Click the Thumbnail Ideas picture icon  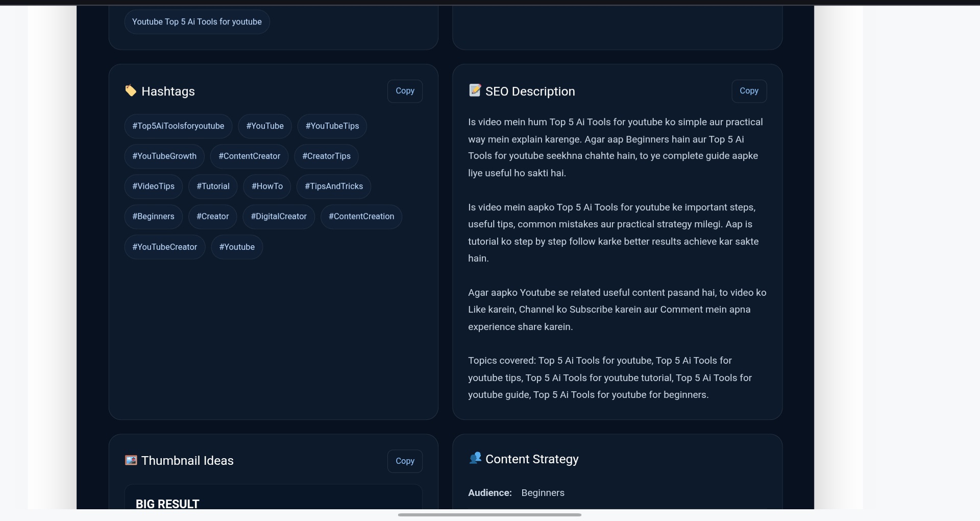[131, 460]
